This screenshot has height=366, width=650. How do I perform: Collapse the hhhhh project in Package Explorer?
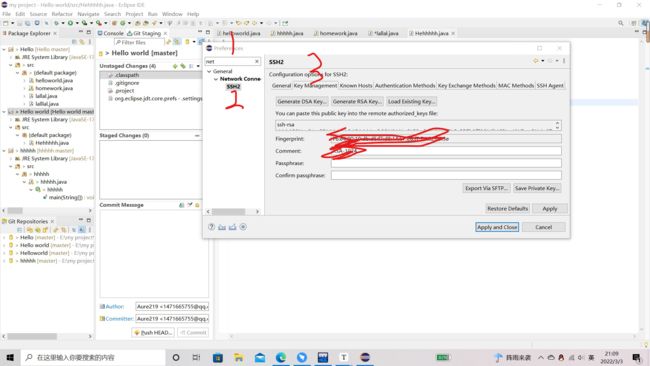[4, 151]
